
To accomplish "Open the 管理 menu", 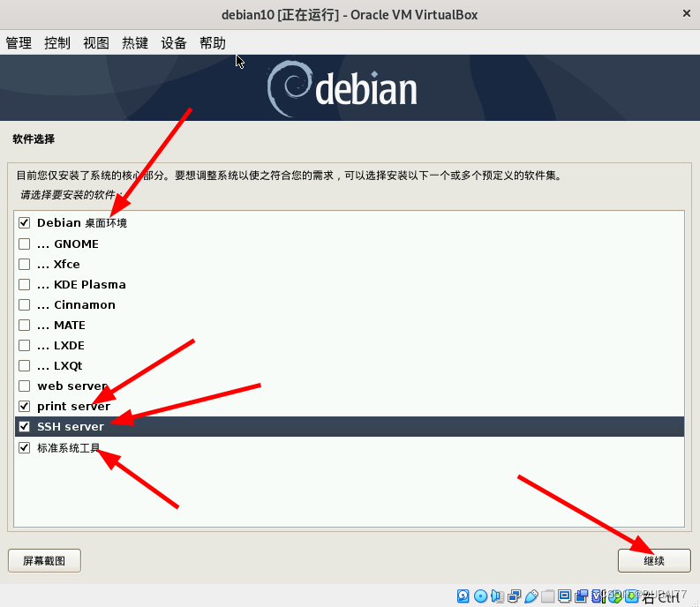I will [x=19, y=43].
